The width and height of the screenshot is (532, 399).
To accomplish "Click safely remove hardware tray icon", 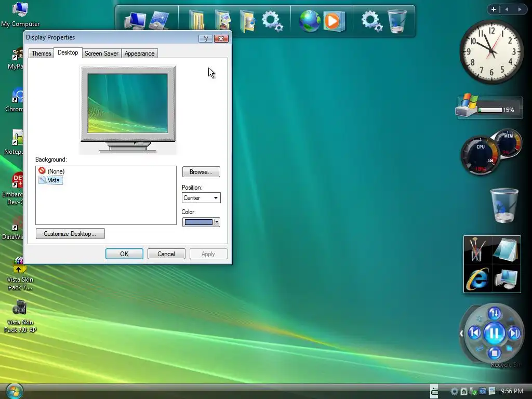I will tap(473, 391).
